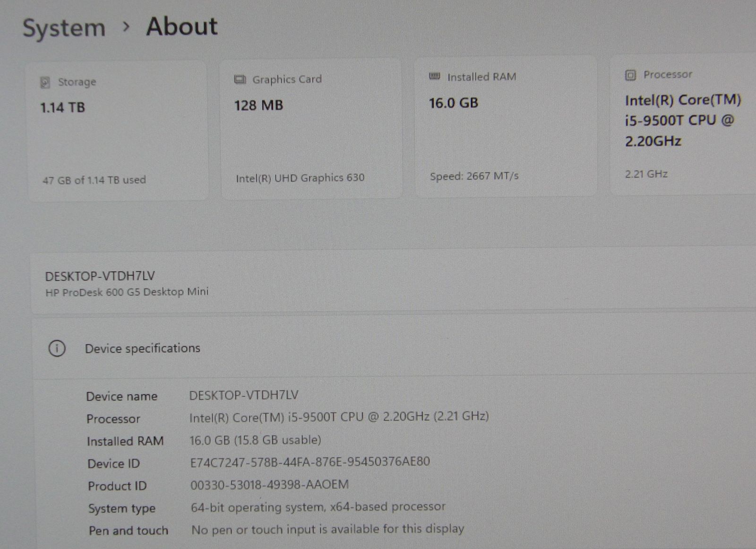Click the breadcrumb chevron after System
This screenshot has width=756, height=549.
[x=126, y=27]
